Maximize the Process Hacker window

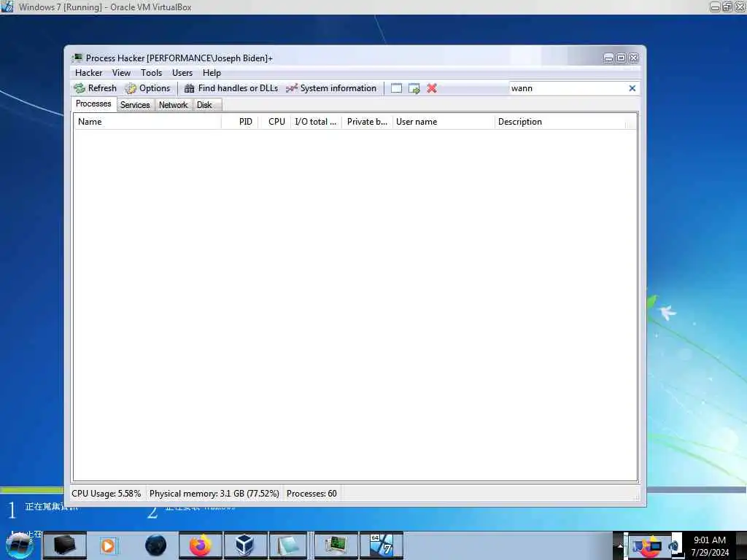(622, 58)
